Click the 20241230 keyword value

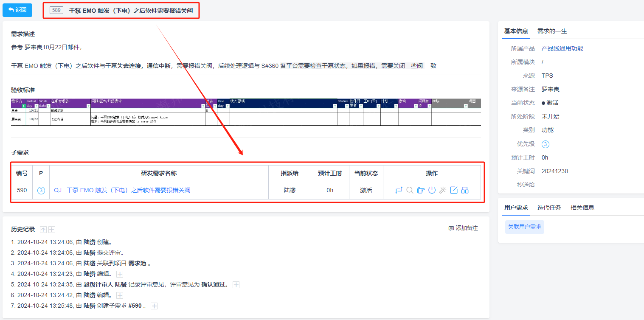click(555, 171)
